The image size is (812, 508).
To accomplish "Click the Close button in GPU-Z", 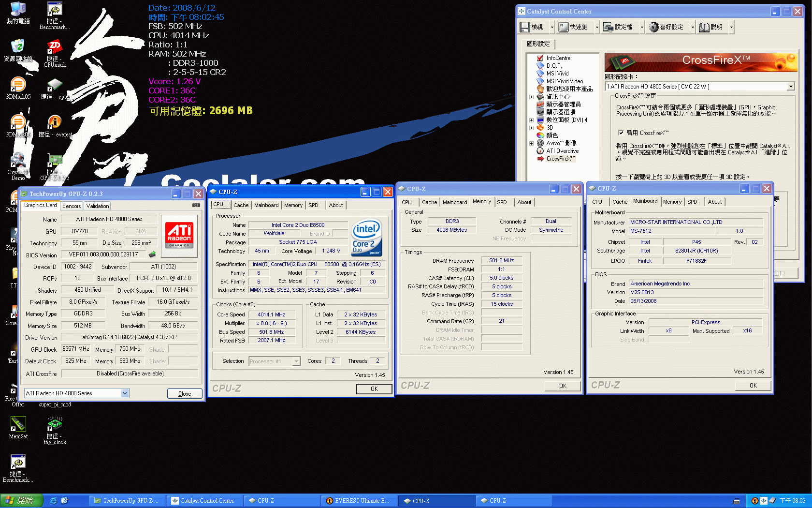I will tap(185, 394).
